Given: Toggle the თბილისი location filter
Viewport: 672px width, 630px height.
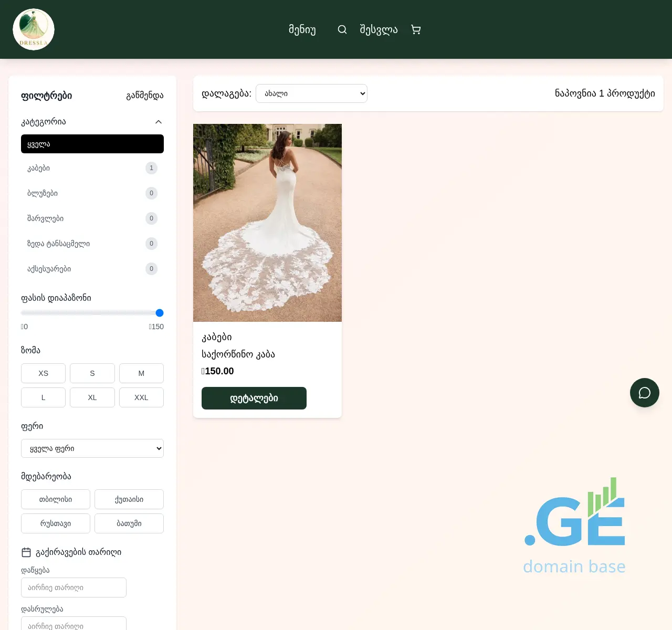Looking at the screenshot, I should [x=56, y=499].
